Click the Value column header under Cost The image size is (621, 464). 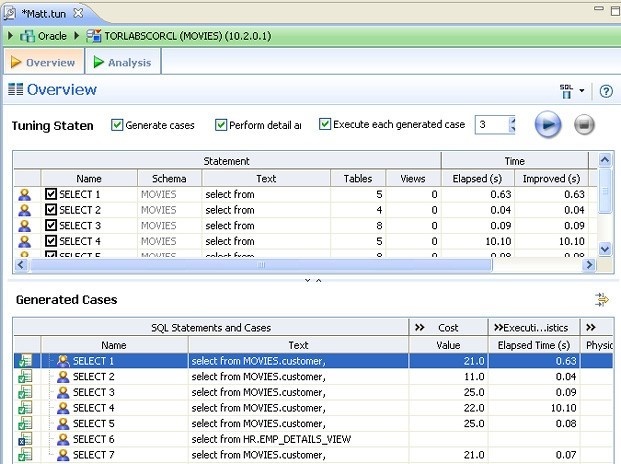[x=448, y=345]
